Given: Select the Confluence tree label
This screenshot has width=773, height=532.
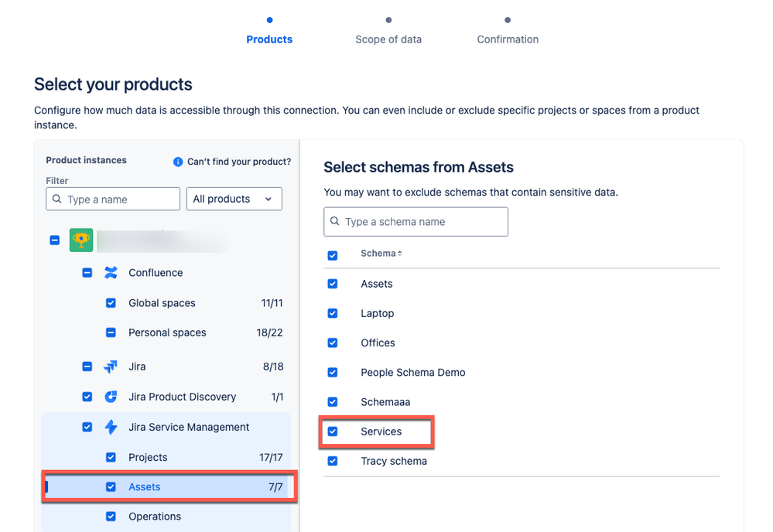Looking at the screenshot, I should pos(156,272).
